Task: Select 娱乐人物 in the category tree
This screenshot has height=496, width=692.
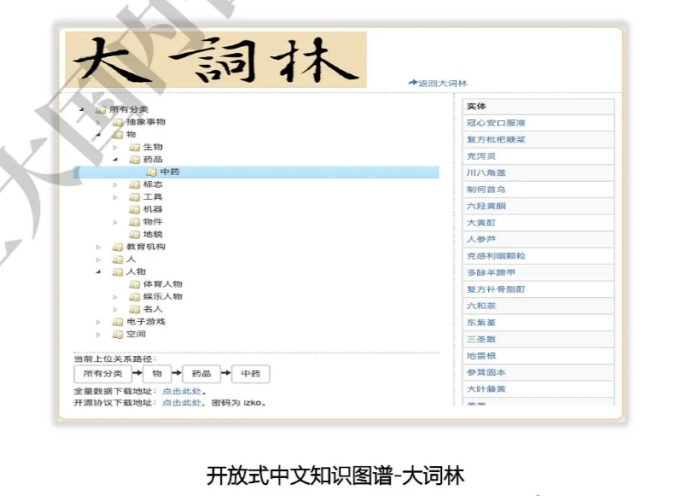Action: click(162, 296)
